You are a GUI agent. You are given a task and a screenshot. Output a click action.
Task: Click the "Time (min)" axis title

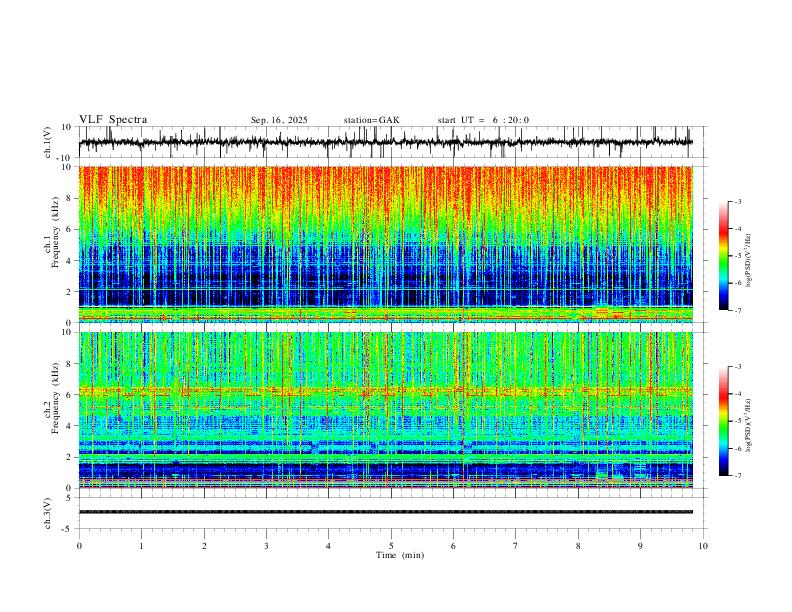click(x=400, y=555)
